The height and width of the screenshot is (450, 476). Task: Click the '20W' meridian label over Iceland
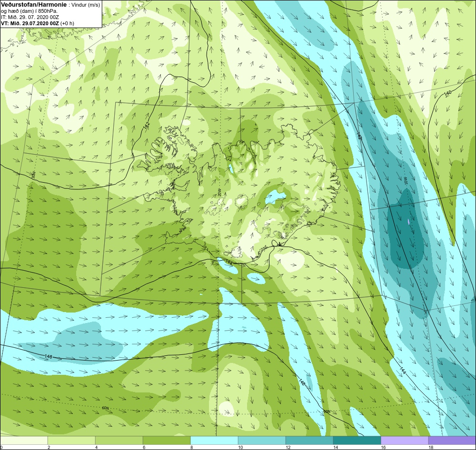(219, 193)
